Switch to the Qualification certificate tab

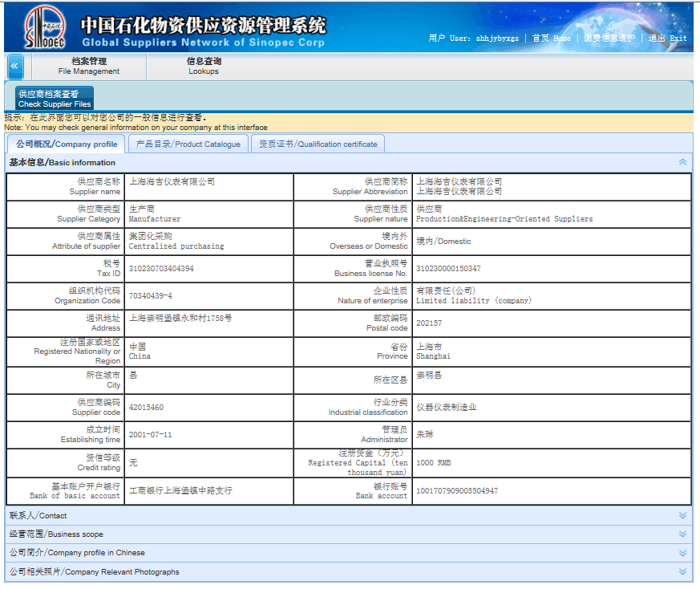(318, 144)
